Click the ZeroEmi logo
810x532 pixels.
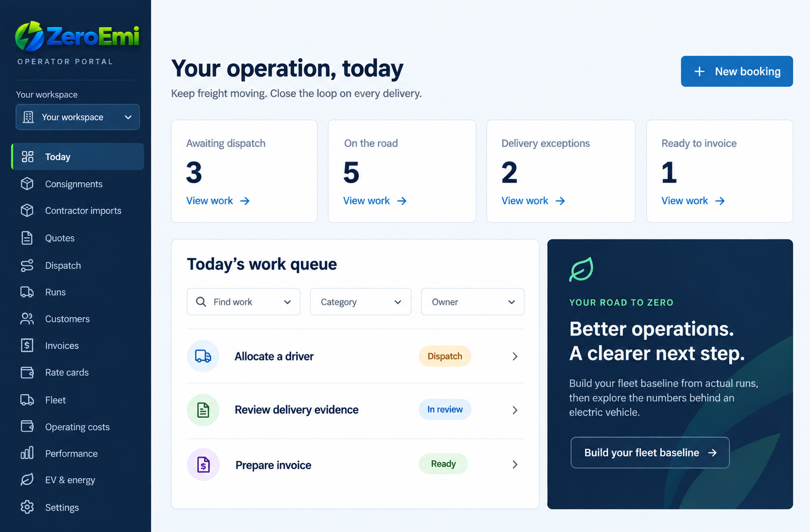(x=77, y=37)
